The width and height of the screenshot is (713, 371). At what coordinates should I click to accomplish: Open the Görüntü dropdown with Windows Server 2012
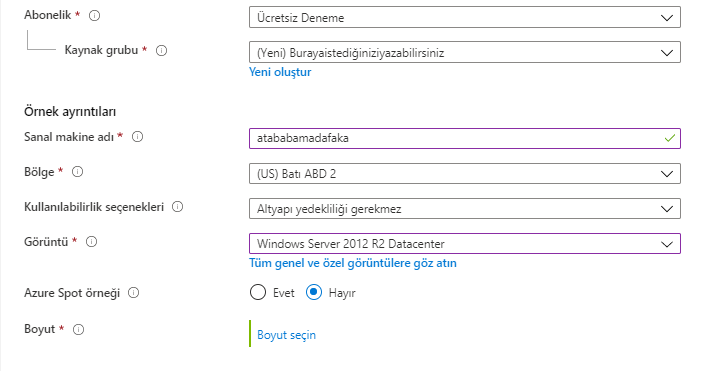point(465,244)
